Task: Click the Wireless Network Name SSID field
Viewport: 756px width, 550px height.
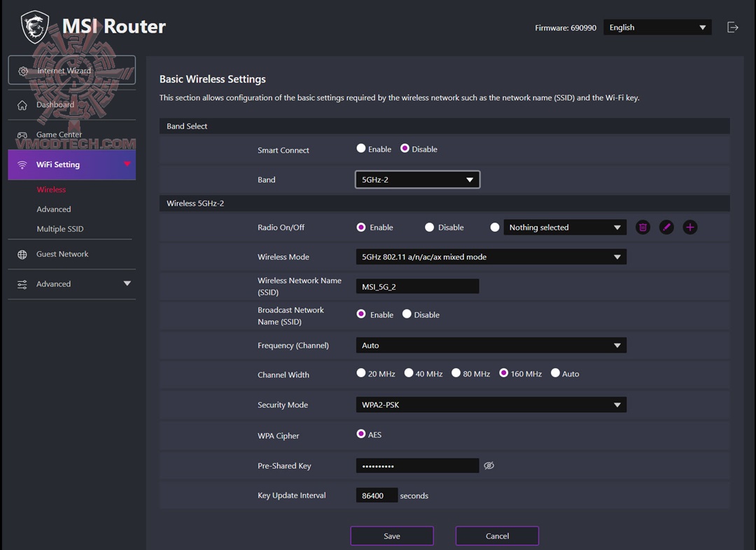Action: tap(417, 287)
